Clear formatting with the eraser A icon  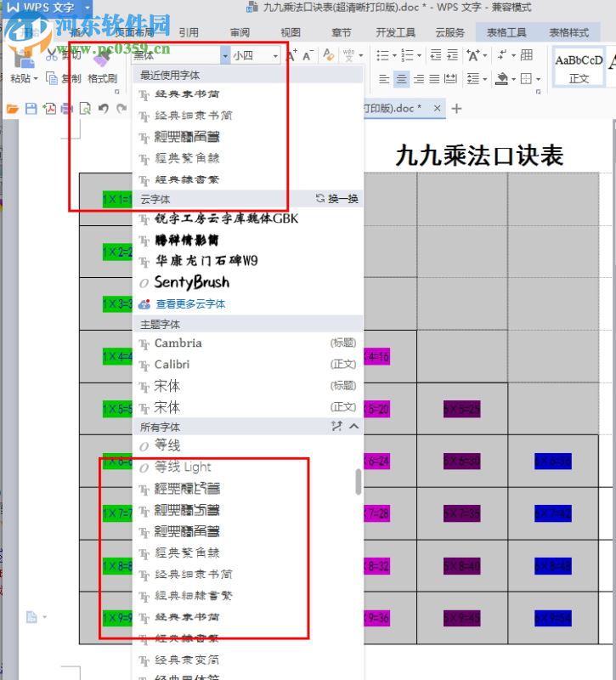(x=328, y=55)
